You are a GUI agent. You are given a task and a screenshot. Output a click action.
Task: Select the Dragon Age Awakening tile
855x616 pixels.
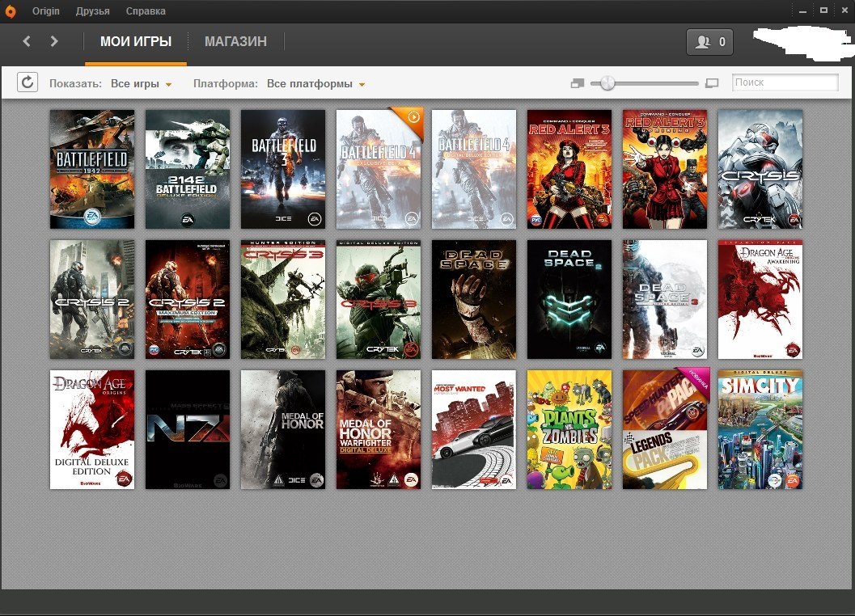(x=760, y=299)
